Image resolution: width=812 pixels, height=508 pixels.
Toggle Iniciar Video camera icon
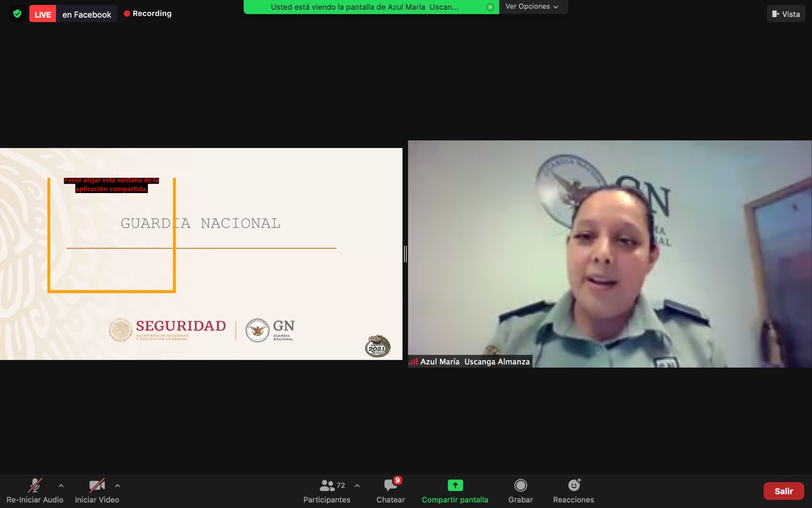pos(97,486)
